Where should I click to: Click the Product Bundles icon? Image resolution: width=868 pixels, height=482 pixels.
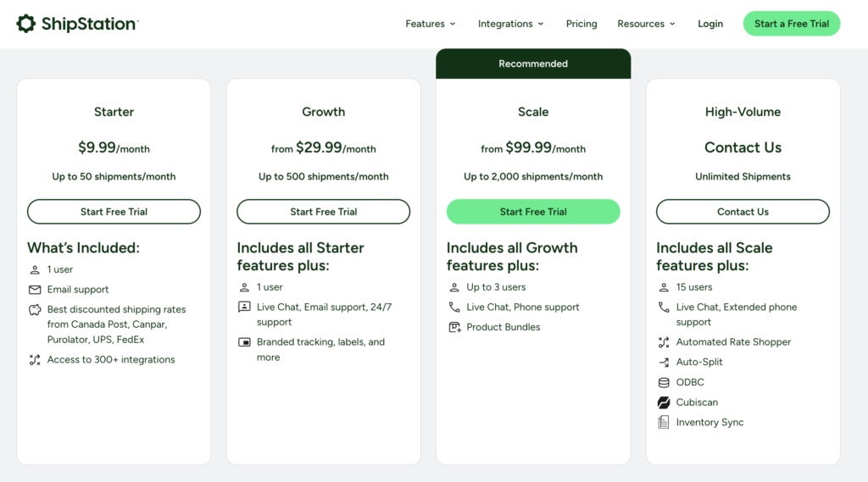[x=454, y=327]
